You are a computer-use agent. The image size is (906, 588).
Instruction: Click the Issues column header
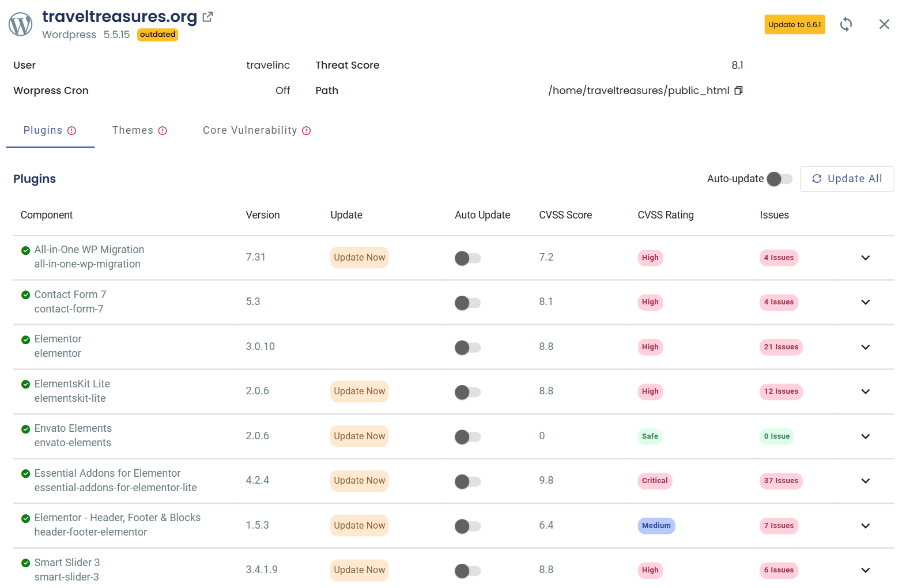(x=774, y=215)
